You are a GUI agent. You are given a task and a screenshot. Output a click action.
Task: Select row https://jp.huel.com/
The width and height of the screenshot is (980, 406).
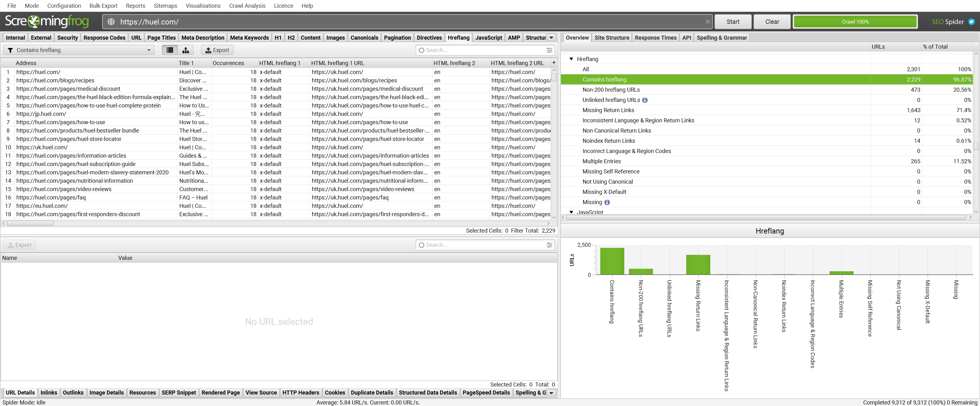[276, 114]
